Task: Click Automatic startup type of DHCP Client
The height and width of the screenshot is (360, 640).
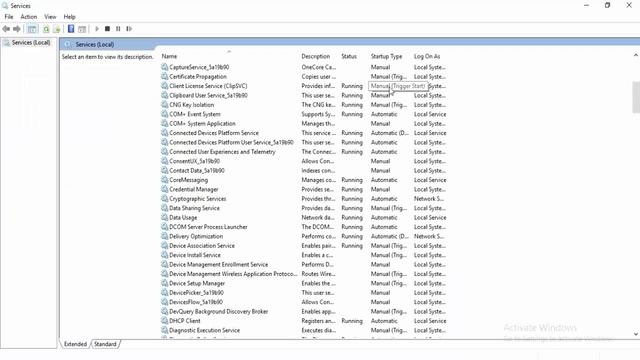Action: pos(384,321)
